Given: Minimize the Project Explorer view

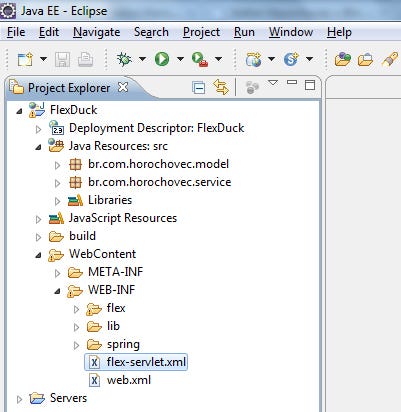Looking at the screenshot, I should point(292,82).
